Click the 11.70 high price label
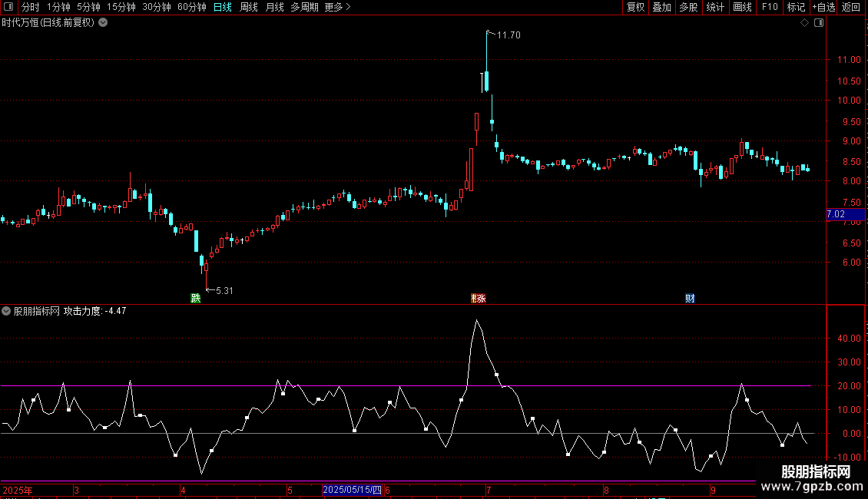 [x=509, y=35]
